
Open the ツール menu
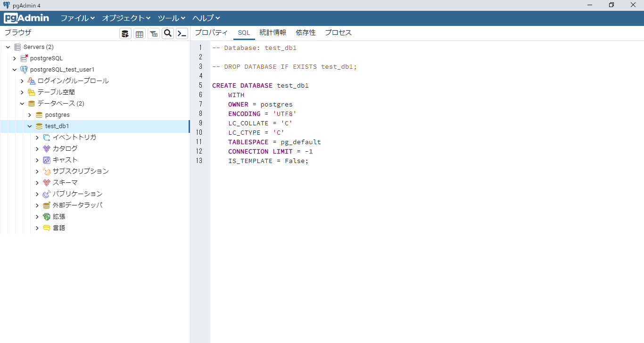click(172, 18)
